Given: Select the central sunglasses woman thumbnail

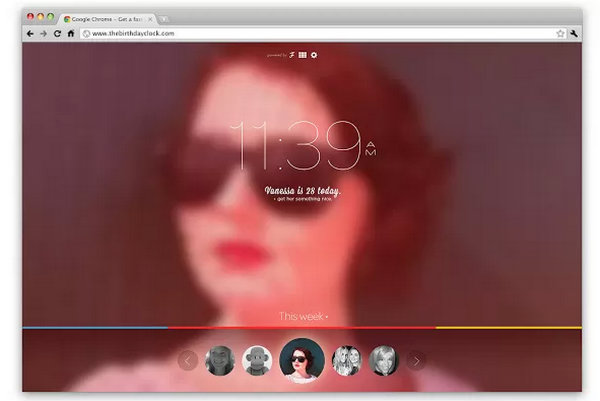Looking at the screenshot, I should tap(302, 360).
